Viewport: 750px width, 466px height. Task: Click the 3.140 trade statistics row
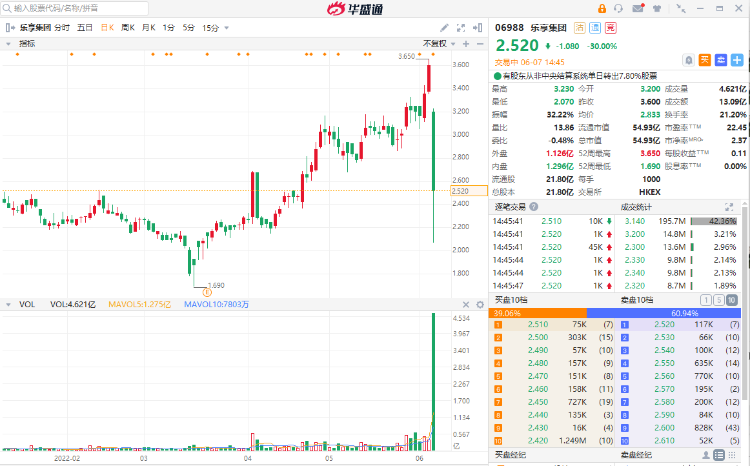[680, 221]
